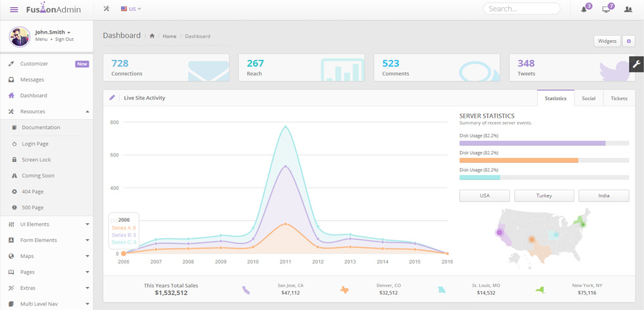
Task: Click the Widgets button
Action: (x=607, y=41)
